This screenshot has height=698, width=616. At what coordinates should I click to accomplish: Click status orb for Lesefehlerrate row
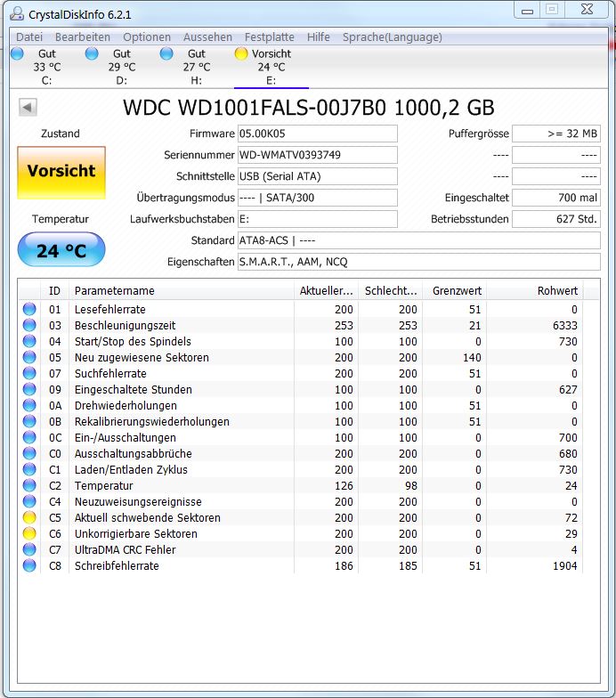pyautogui.click(x=29, y=309)
